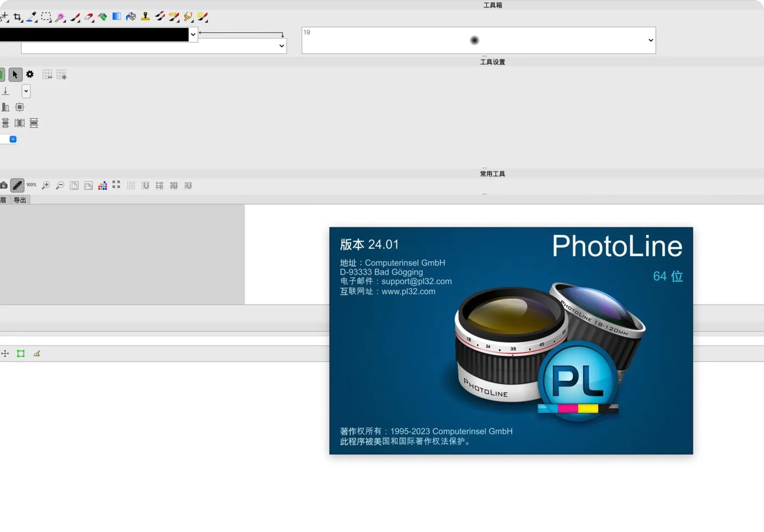The width and height of the screenshot is (764, 532).
Task: Open small dropdown beside align-bottom icon
Action: pyautogui.click(x=26, y=91)
